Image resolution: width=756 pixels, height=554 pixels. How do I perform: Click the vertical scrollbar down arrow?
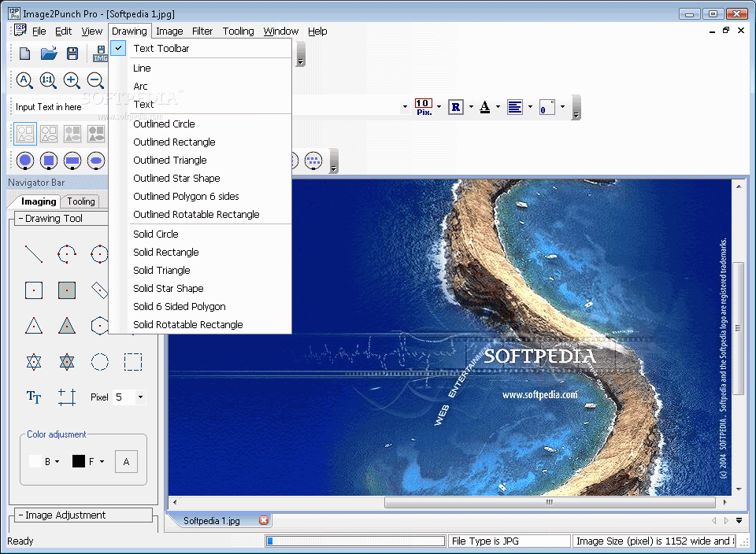click(739, 489)
